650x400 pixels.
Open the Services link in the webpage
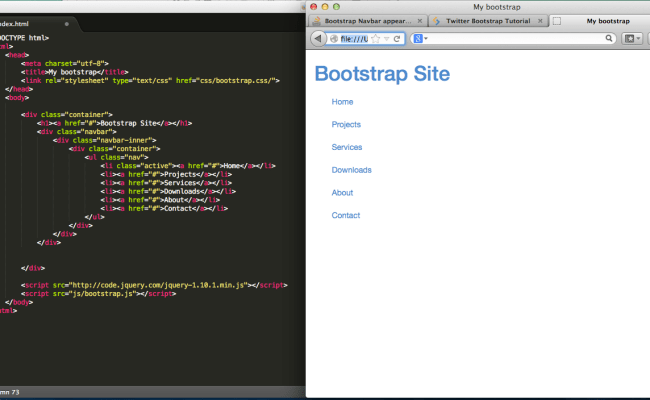(347, 147)
